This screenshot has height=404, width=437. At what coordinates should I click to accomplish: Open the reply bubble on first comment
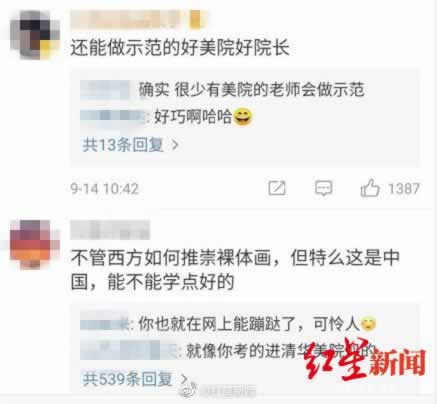point(323,188)
